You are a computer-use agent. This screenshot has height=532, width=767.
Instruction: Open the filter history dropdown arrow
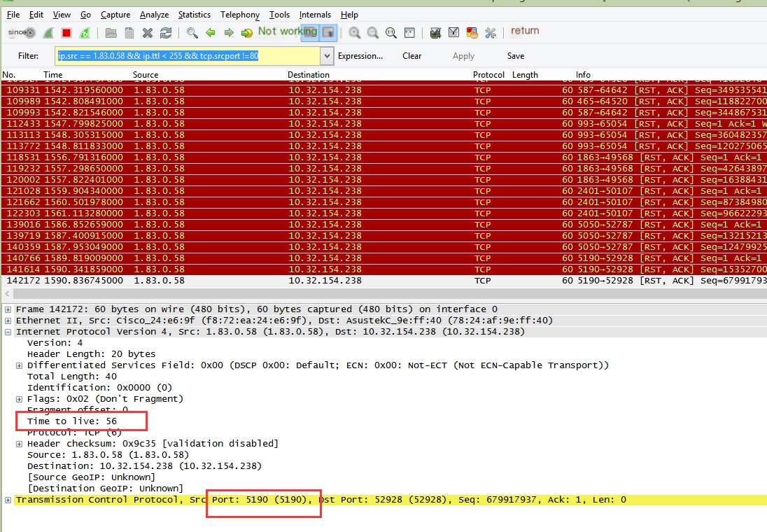[326, 56]
